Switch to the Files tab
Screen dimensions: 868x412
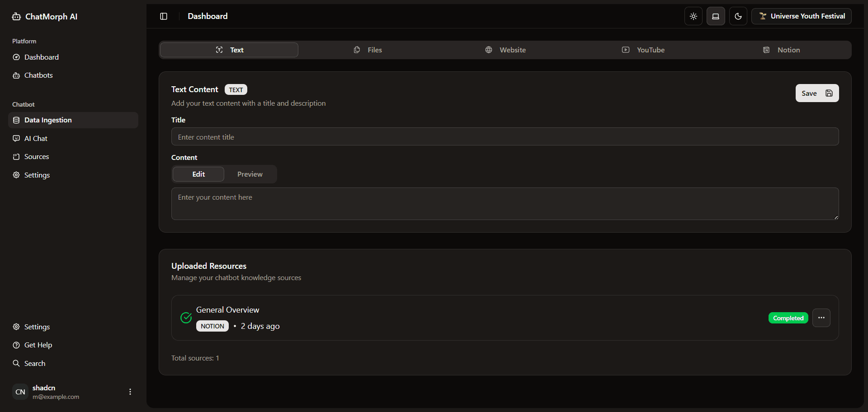tap(368, 50)
